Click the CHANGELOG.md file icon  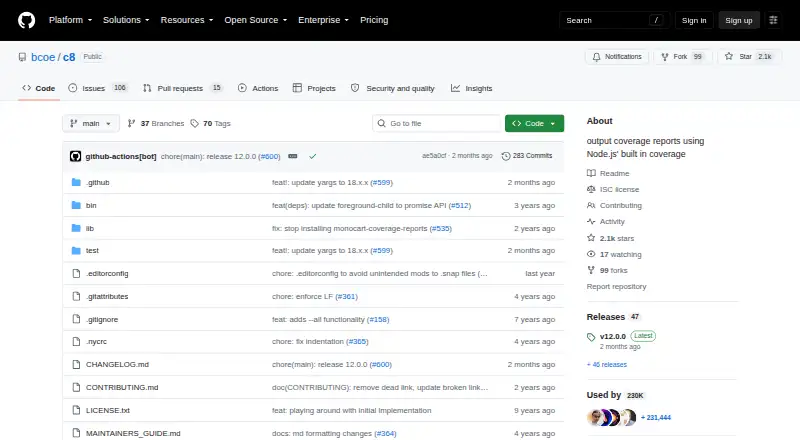tap(76, 364)
